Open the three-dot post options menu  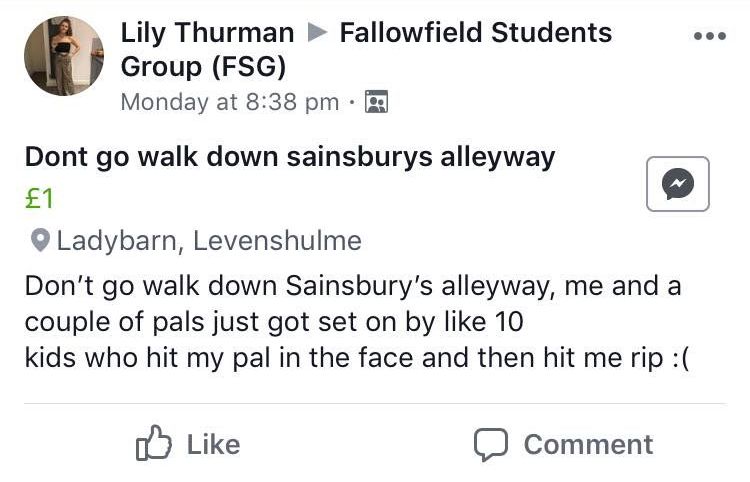click(710, 36)
